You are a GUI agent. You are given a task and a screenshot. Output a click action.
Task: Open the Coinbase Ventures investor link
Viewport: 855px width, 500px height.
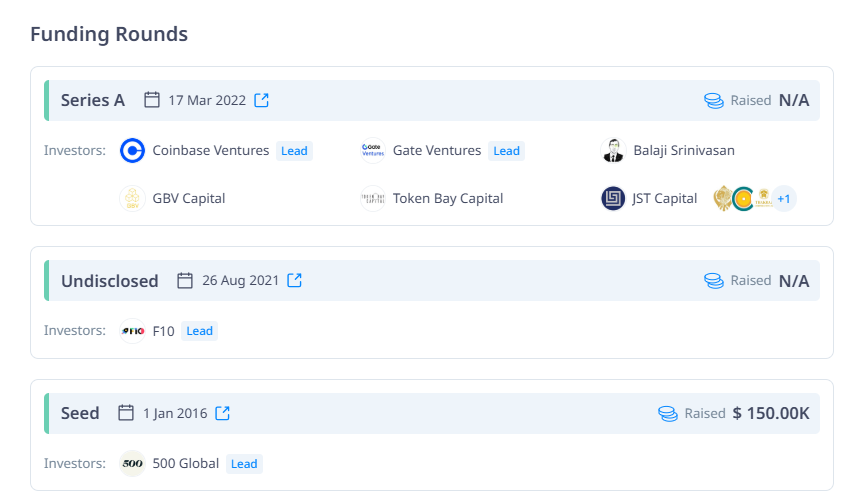pyautogui.click(x=210, y=150)
